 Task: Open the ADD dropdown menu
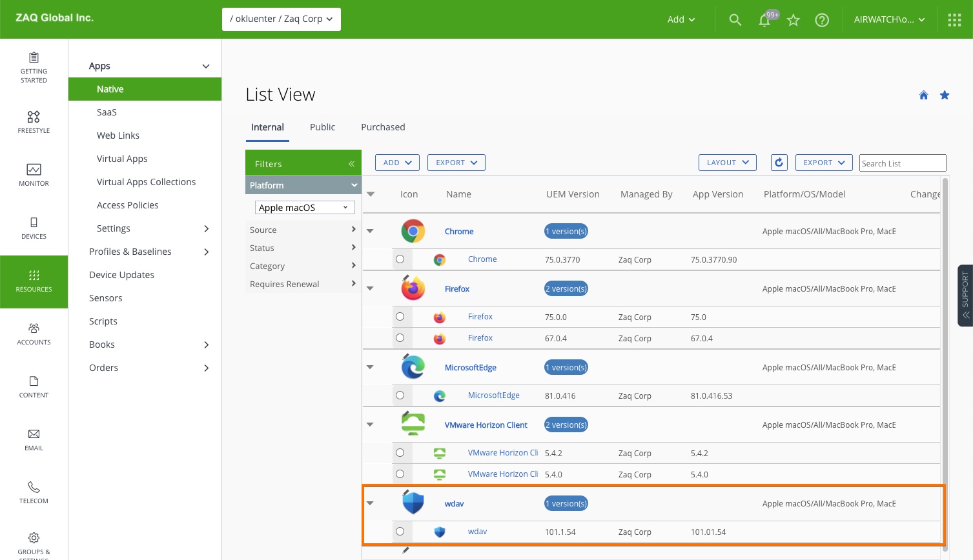click(x=396, y=162)
